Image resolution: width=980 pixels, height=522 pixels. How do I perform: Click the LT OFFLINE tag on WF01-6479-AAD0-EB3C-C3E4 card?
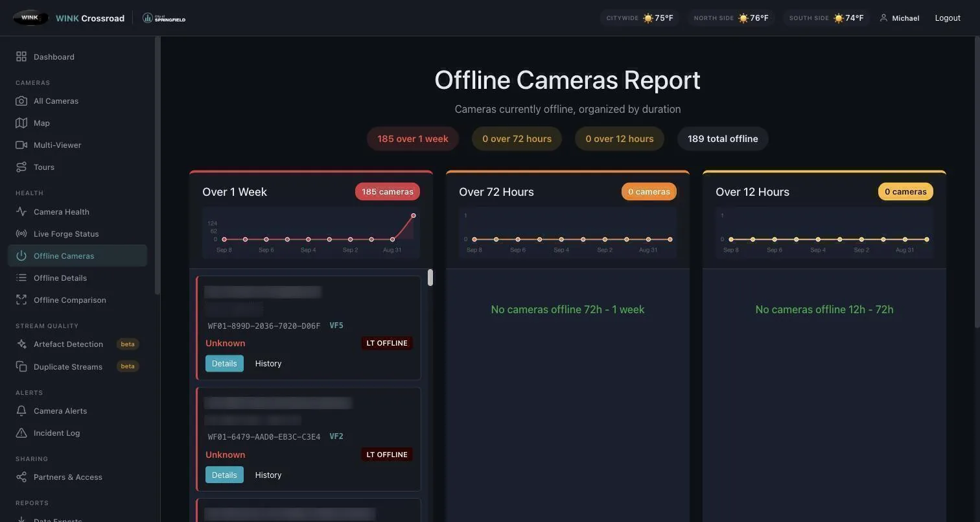387,455
